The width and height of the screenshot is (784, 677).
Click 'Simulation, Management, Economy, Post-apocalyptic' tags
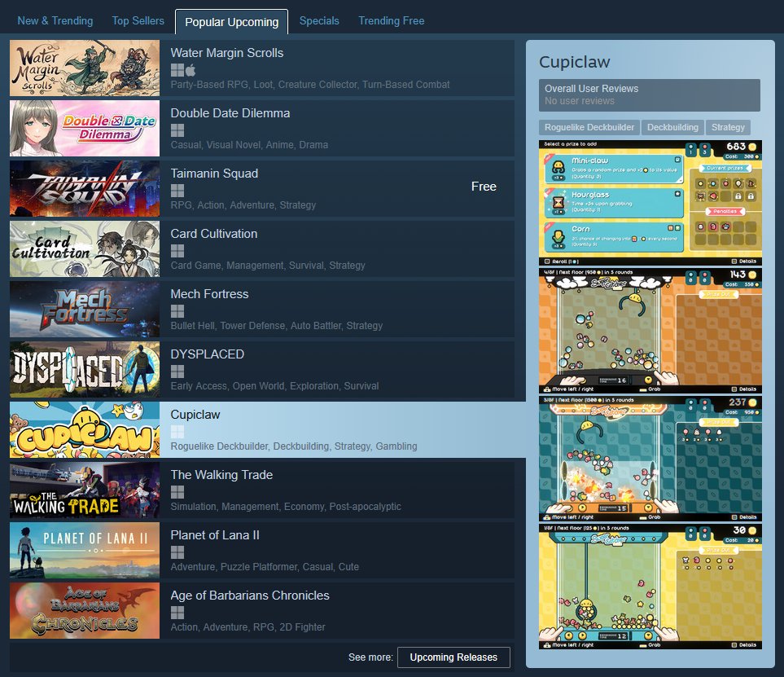coord(286,507)
